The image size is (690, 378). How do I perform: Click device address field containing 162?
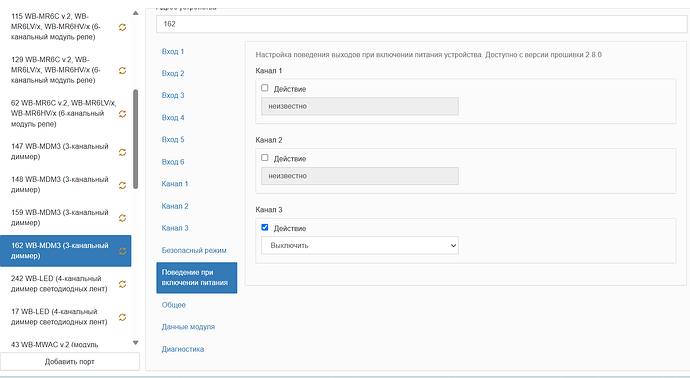point(422,24)
